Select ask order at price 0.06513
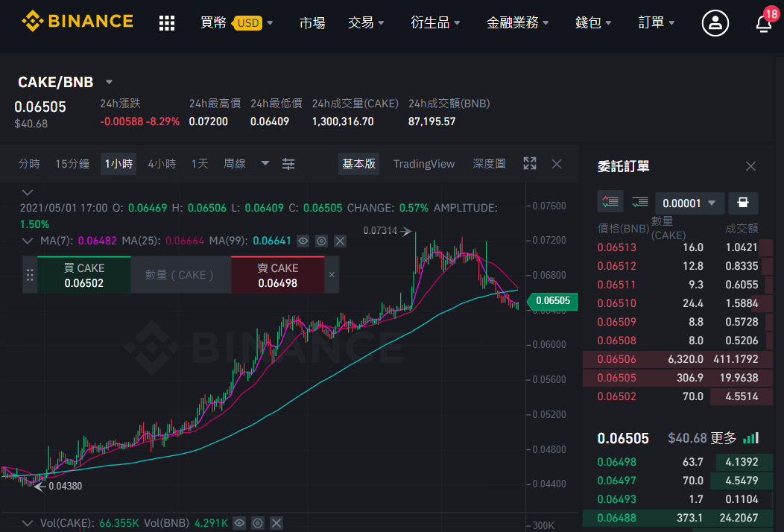The height and width of the screenshot is (532, 784). (x=677, y=247)
